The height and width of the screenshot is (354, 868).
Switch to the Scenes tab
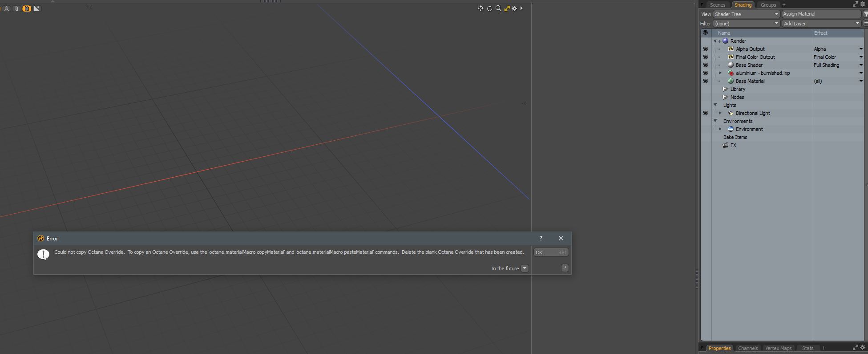(x=718, y=5)
